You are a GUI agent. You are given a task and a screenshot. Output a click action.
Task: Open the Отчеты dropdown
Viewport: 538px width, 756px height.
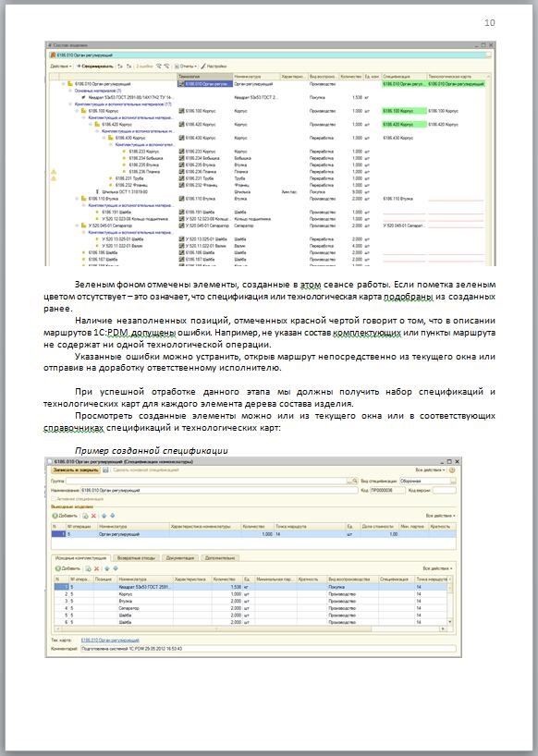pos(186,66)
